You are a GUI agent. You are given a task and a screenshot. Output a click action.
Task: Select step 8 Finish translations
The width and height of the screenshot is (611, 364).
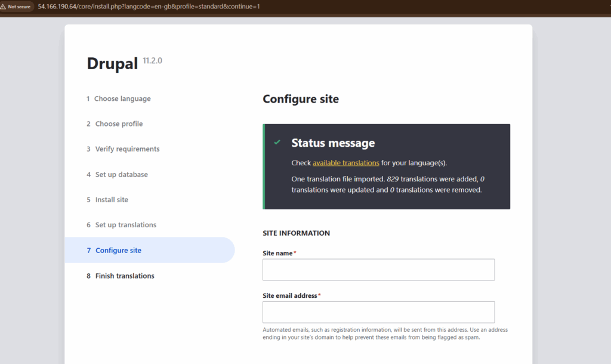click(x=121, y=276)
